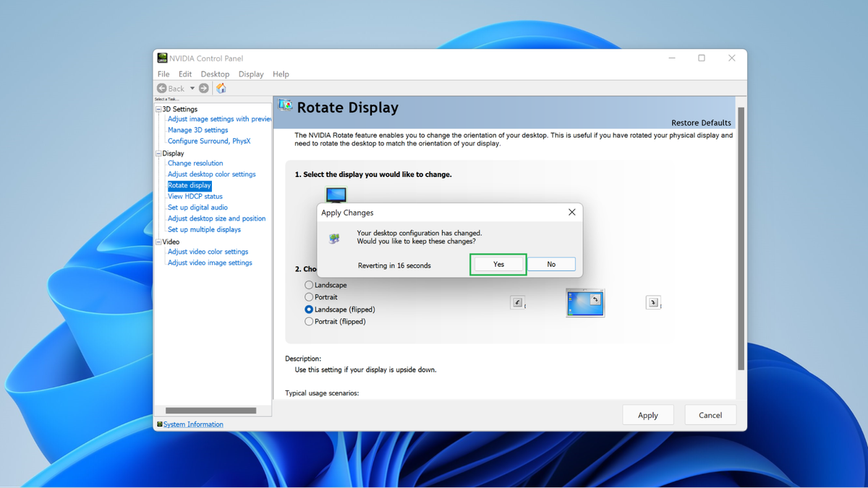Select the Portrait orientation
Screen dimensions: 868x488
(x=310, y=297)
